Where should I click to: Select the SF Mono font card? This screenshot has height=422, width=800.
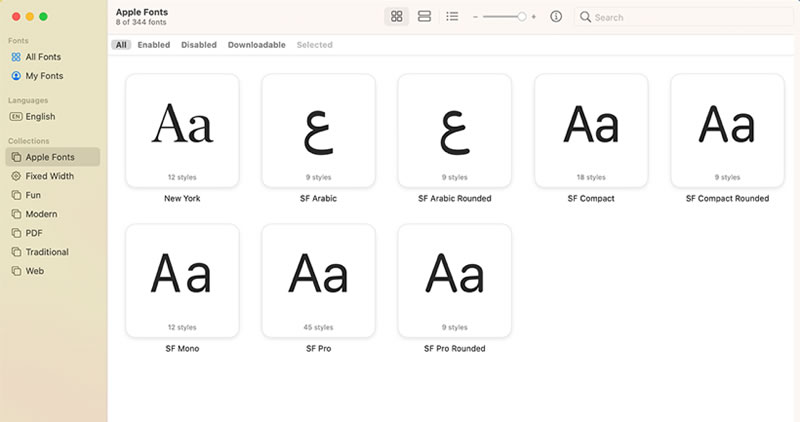click(182, 281)
